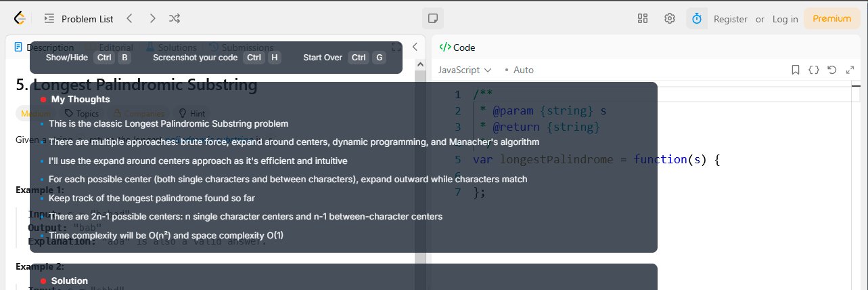
Task: Switch to the Description tab
Action: (x=44, y=47)
